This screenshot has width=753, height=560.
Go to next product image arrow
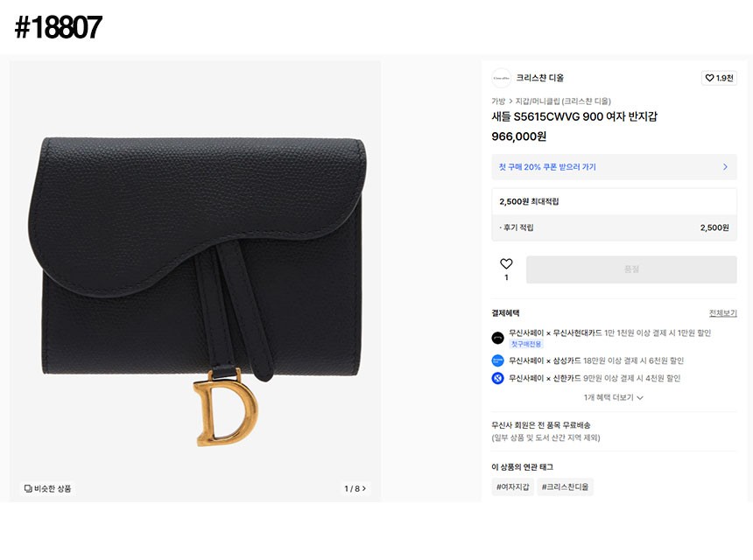(x=364, y=488)
